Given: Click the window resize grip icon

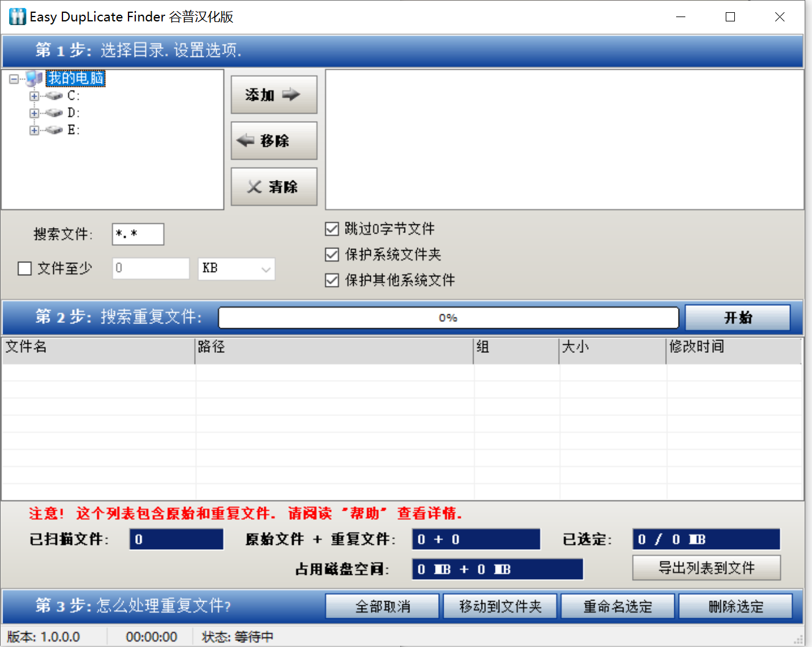Looking at the screenshot, I should (x=798, y=639).
